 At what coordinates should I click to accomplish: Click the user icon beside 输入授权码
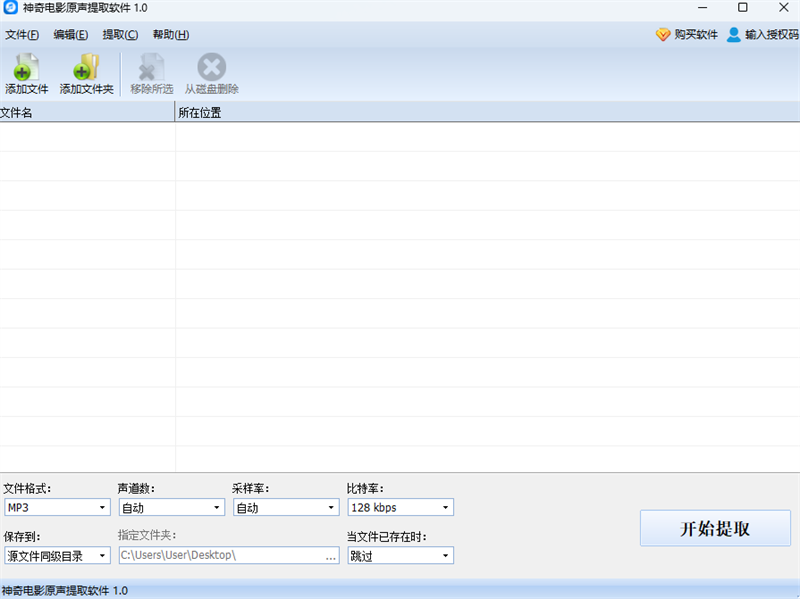click(733, 34)
